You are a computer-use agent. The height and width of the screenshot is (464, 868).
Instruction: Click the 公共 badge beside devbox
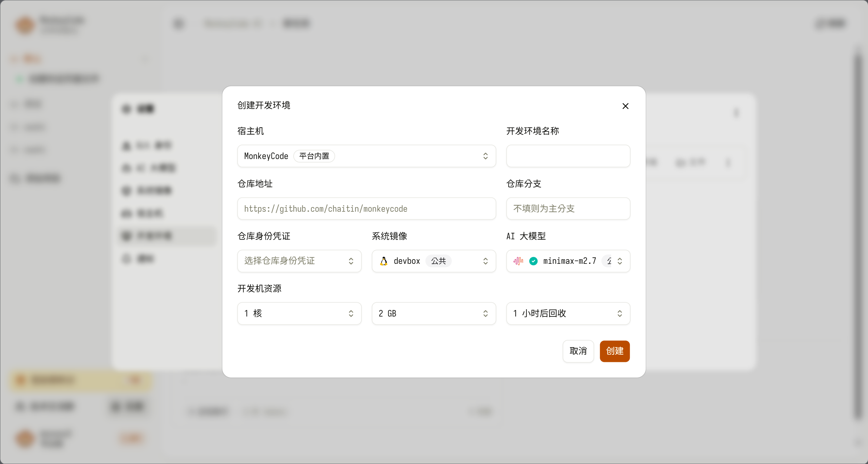click(x=438, y=261)
